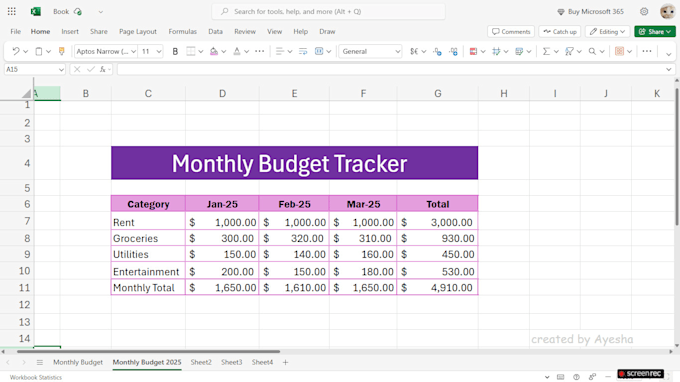Click the insert function fx icon

pyautogui.click(x=103, y=69)
